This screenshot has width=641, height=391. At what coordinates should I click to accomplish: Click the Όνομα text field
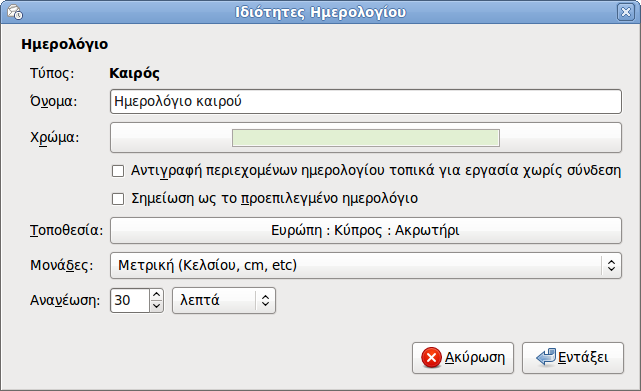pos(366,101)
